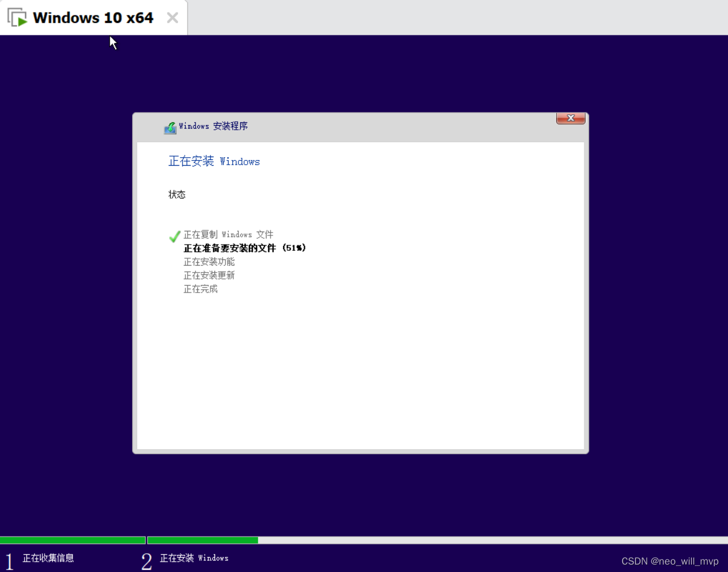Click the green checkmark for copying files

pyautogui.click(x=174, y=236)
